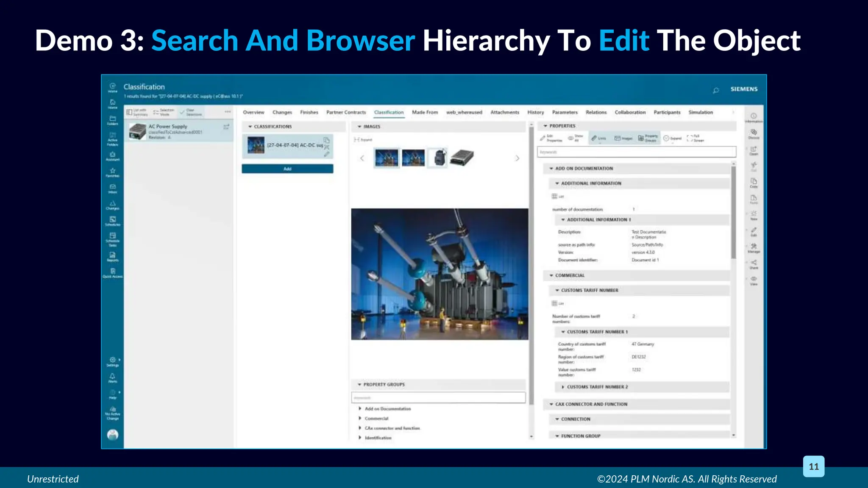Show next images with right arrow
The height and width of the screenshot is (488, 868).
tap(517, 158)
